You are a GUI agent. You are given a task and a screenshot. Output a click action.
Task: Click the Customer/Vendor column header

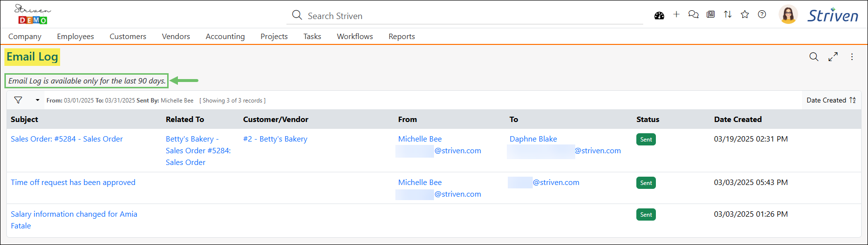[x=276, y=119]
